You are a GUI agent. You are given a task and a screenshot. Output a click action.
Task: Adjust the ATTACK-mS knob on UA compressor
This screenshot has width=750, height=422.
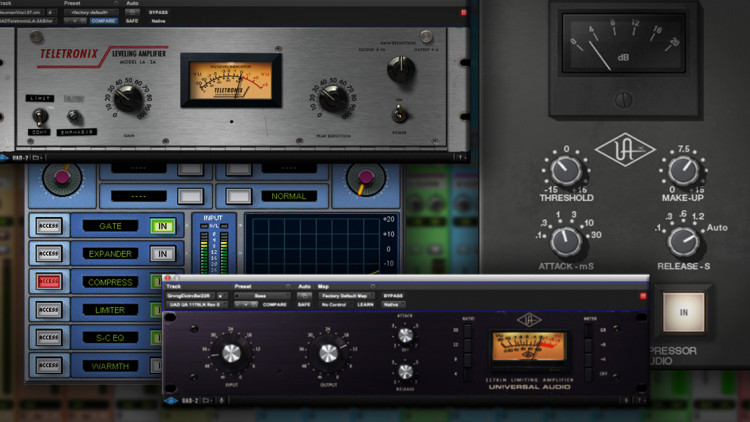[x=566, y=241]
